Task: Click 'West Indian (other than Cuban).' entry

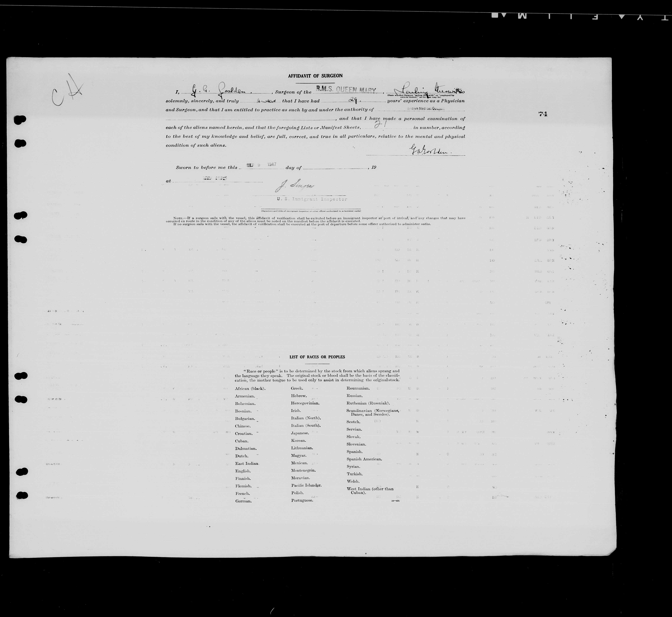Action: click(370, 491)
